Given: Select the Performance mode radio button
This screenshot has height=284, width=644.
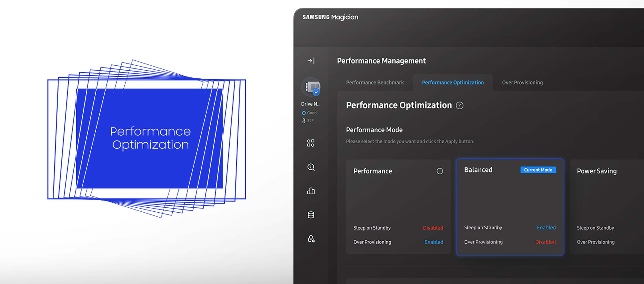Looking at the screenshot, I should pyautogui.click(x=440, y=171).
